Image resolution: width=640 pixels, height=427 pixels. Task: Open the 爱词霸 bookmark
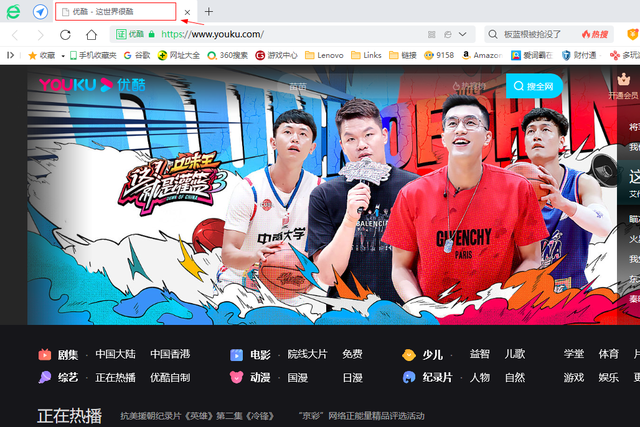(x=532, y=55)
